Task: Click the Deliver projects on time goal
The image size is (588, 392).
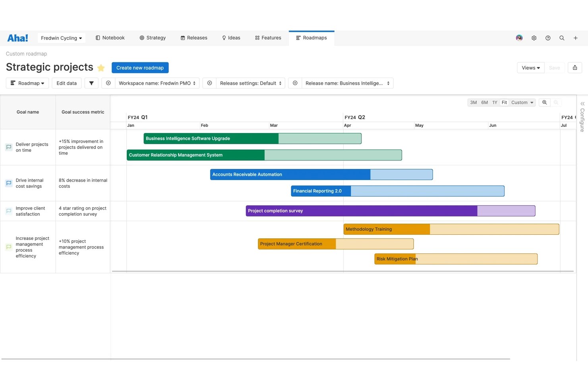Action: click(x=32, y=147)
